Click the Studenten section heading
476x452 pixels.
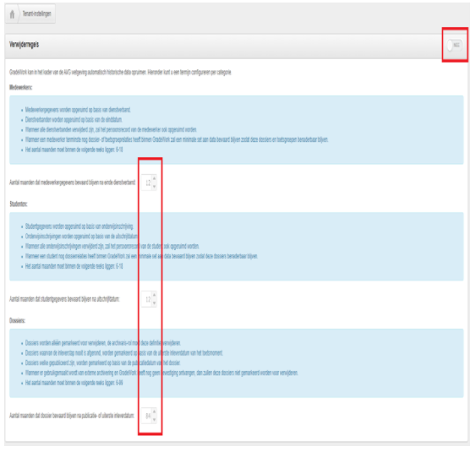(19, 204)
